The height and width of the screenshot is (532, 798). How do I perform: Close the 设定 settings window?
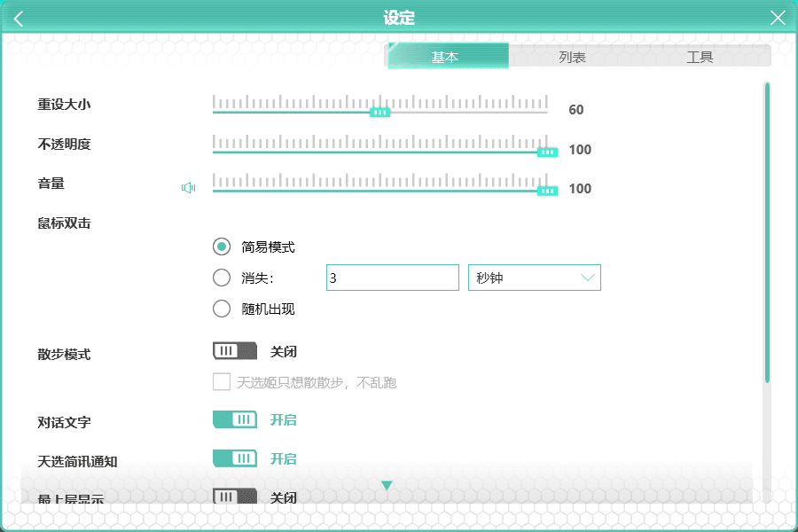click(x=778, y=18)
